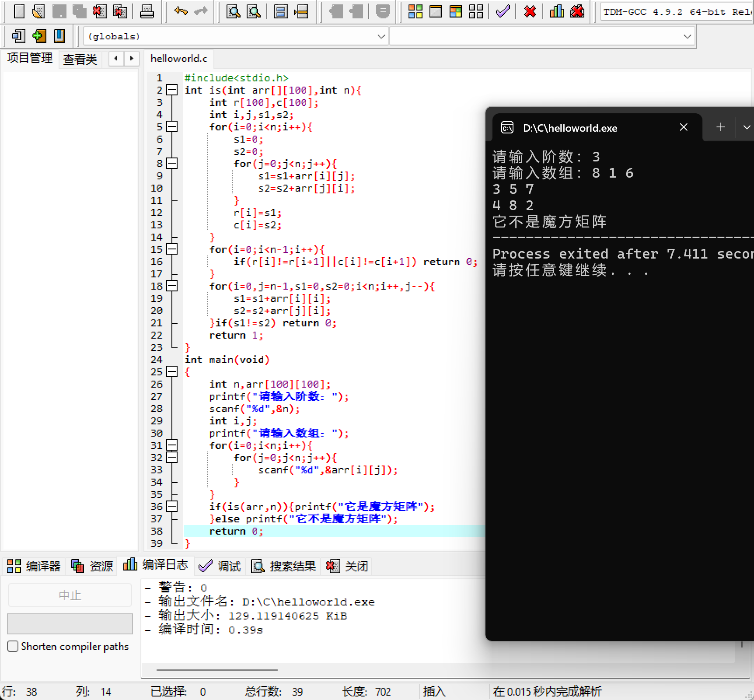Click the highlighted return 0 line 38

tap(334, 531)
